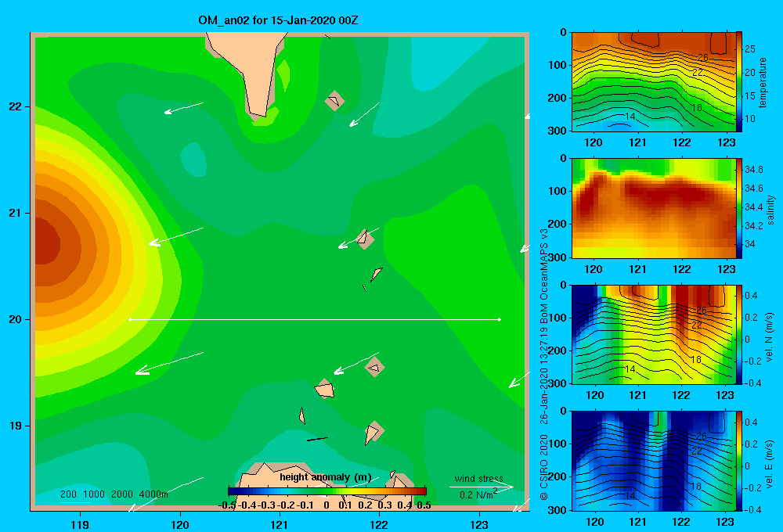Click latitude label "19" on the main map axis
This screenshot has height=532, width=783.
[16, 426]
